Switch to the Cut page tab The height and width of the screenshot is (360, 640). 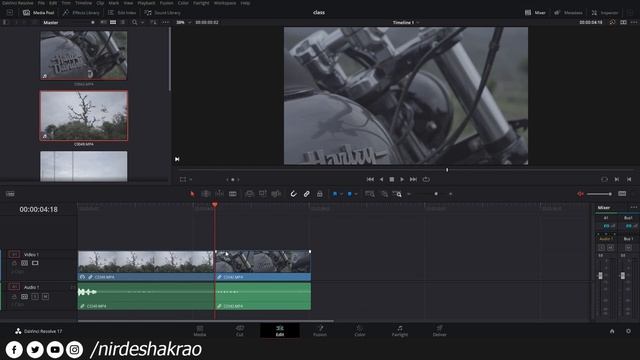(x=240, y=331)
